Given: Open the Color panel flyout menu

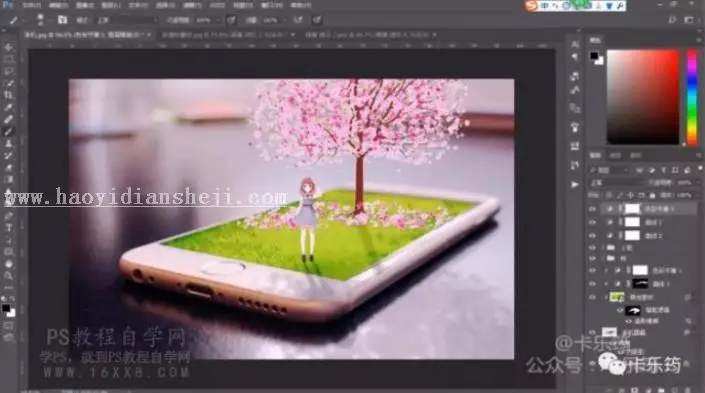Looking at the screenshot, I should coord(699,40).
